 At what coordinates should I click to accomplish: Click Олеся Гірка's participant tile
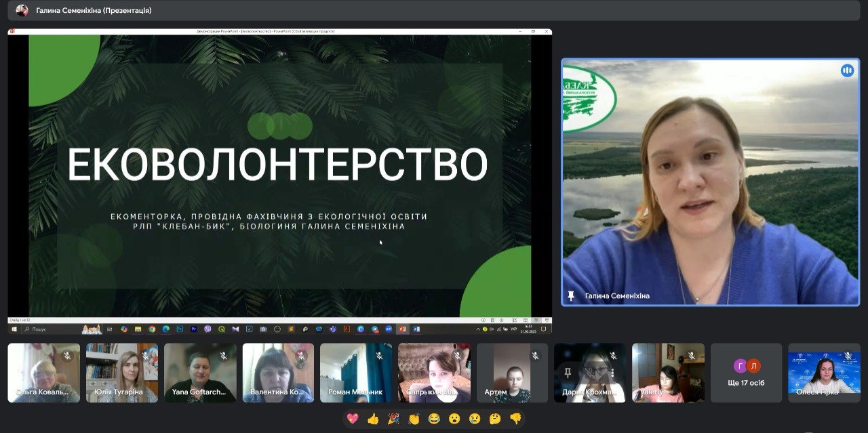(824, 373)
